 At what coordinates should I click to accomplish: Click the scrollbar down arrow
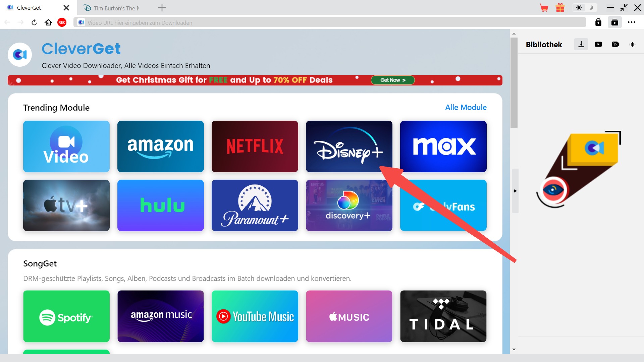pyautogui.click(x=514, y=350)
